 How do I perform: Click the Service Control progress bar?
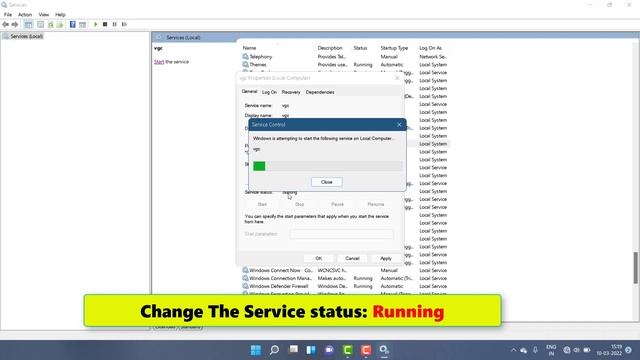328,166
